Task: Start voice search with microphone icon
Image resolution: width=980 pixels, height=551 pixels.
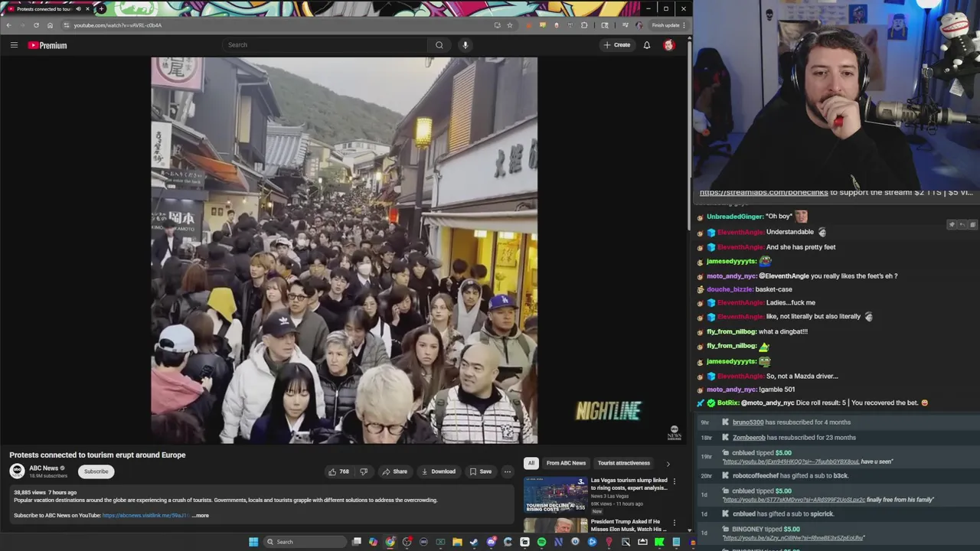Action: point(465,45)
